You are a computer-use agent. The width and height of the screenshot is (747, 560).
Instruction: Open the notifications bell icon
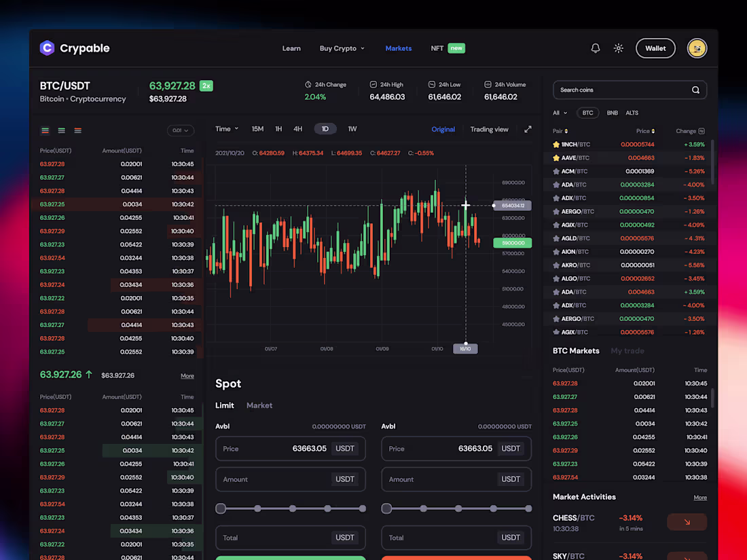coord(596,48)
